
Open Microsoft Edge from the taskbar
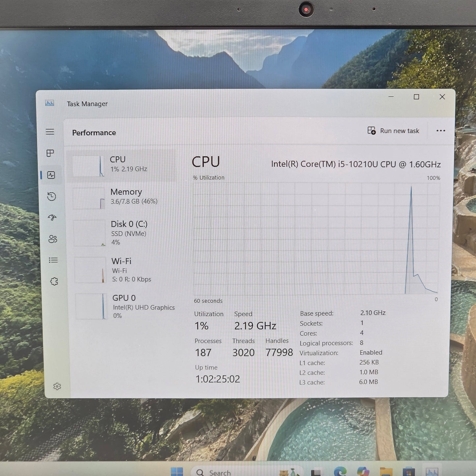[340, 472]
